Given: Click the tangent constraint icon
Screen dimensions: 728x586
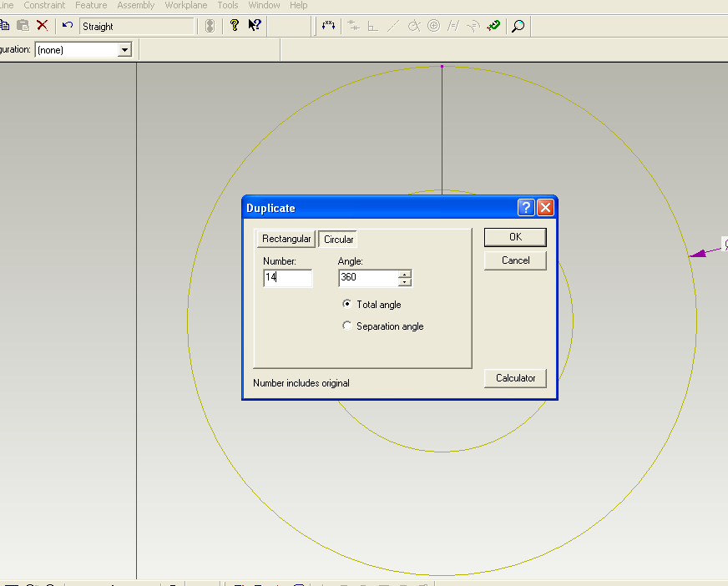Looking at the screenshot, I should 414,26.
